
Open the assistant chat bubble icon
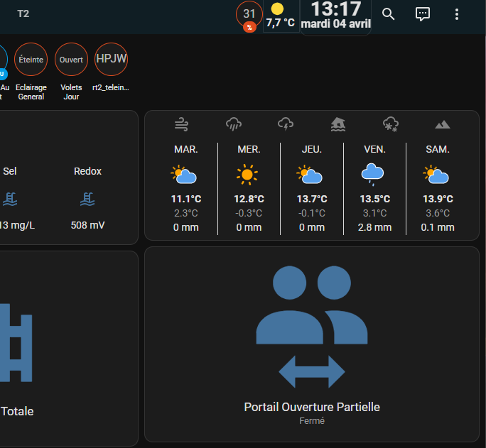[423, 14]
